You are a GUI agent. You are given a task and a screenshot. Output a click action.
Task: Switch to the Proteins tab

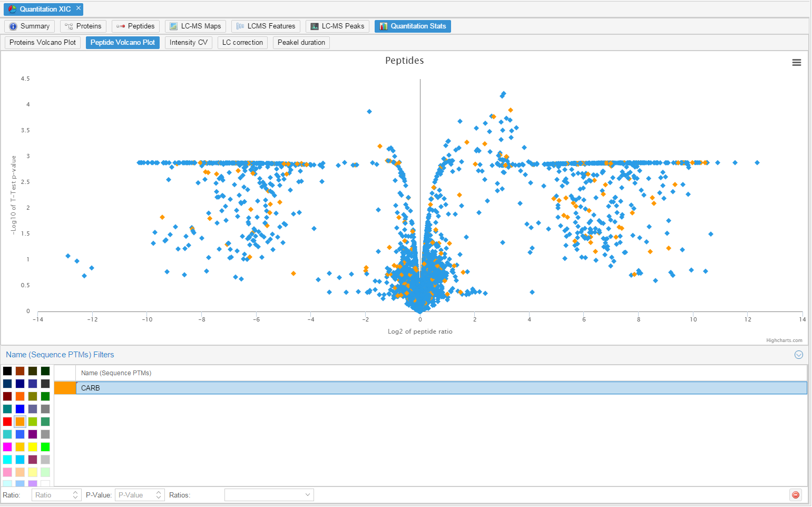(83, 26)
